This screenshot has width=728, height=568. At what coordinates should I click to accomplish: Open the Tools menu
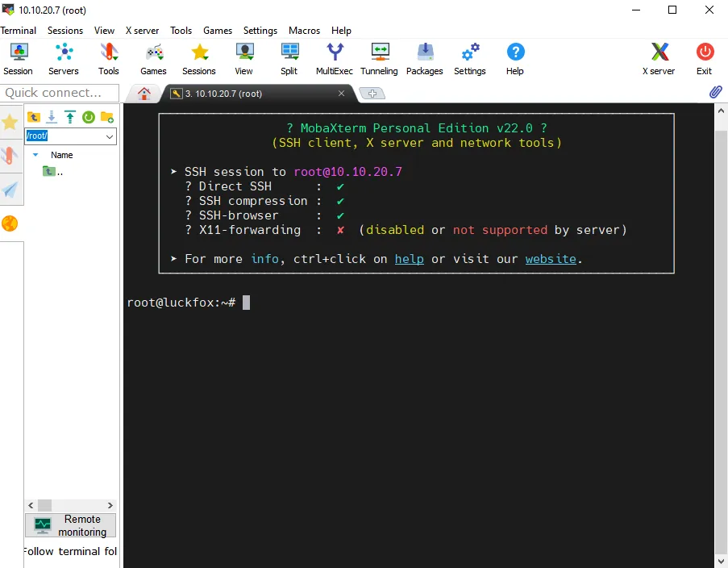click(181, 31)
